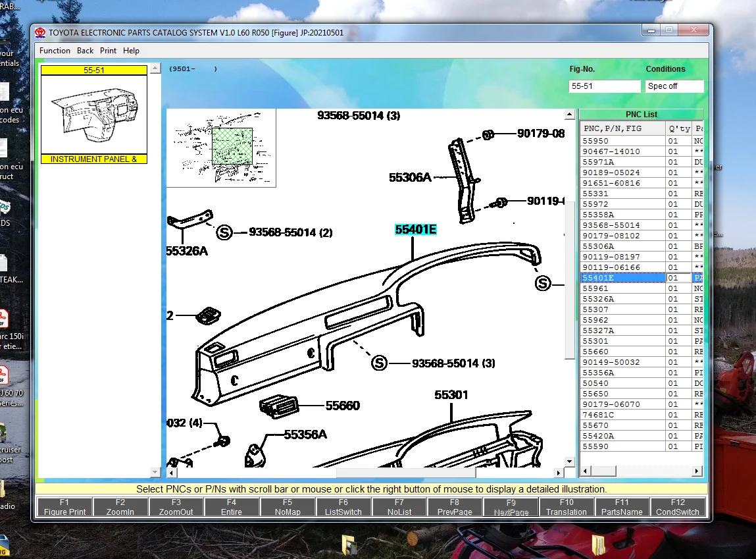Click F1 Figure Print button
The image size is (756, 559).
[x=64, y=507]
